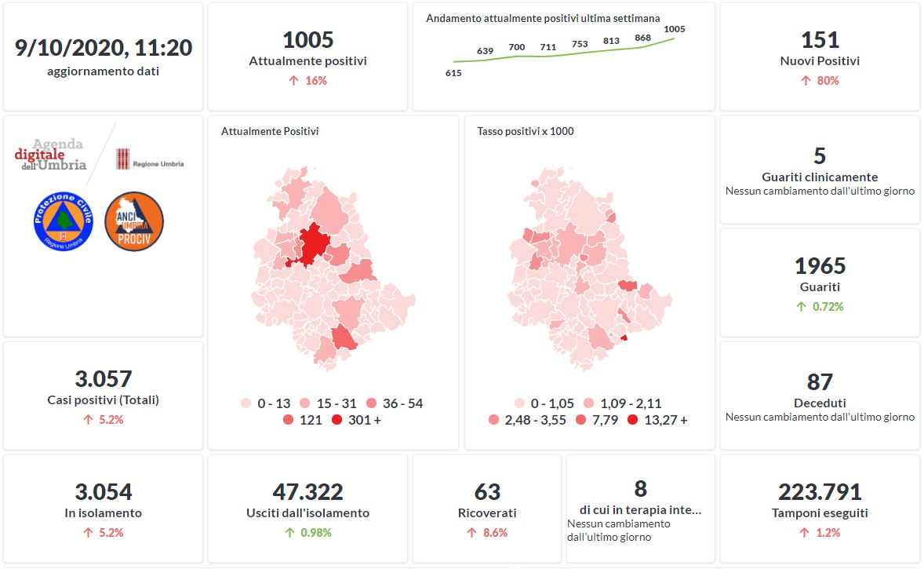Viewport: 924px width, 569px height.
Task: Select the 0 - 13 legend swatch
Action: click(246, 403)
